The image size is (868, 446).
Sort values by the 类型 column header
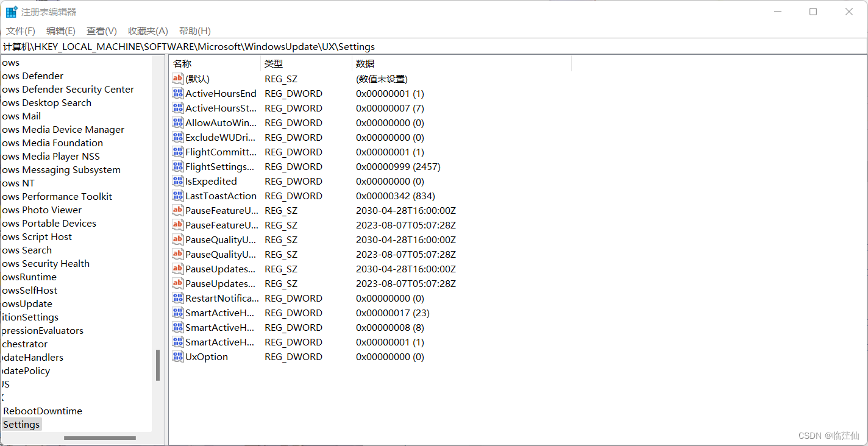point(307,63)
